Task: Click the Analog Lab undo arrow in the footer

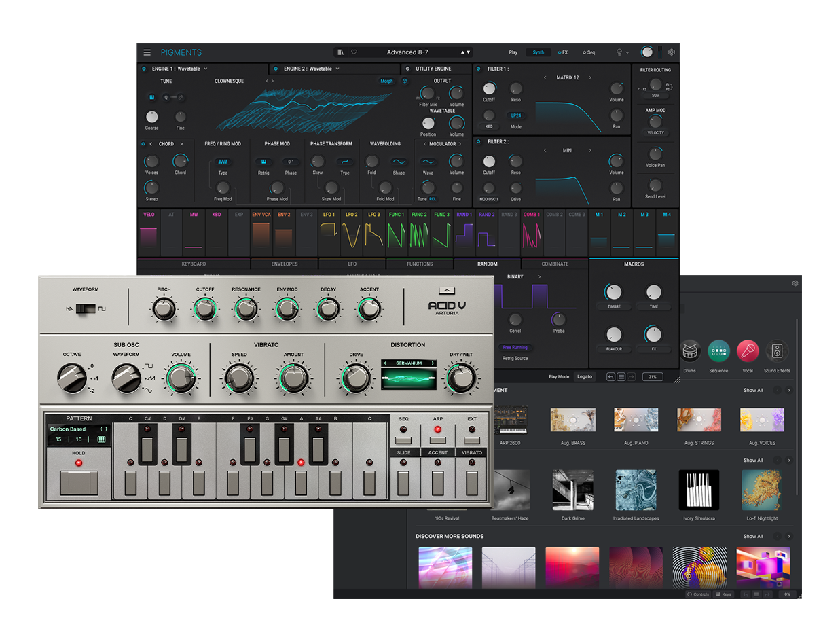Action: pos(746,594)
